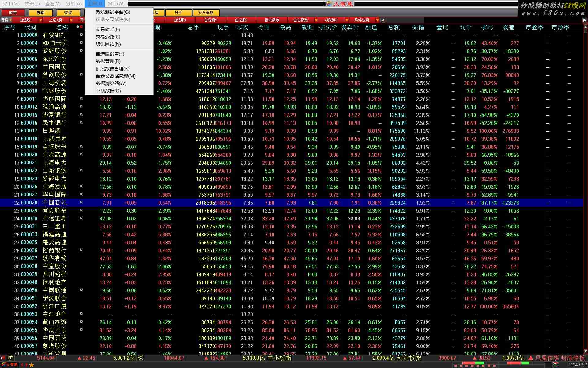
Task: Click the 中小板指 index label
Action: coord(279,358)
